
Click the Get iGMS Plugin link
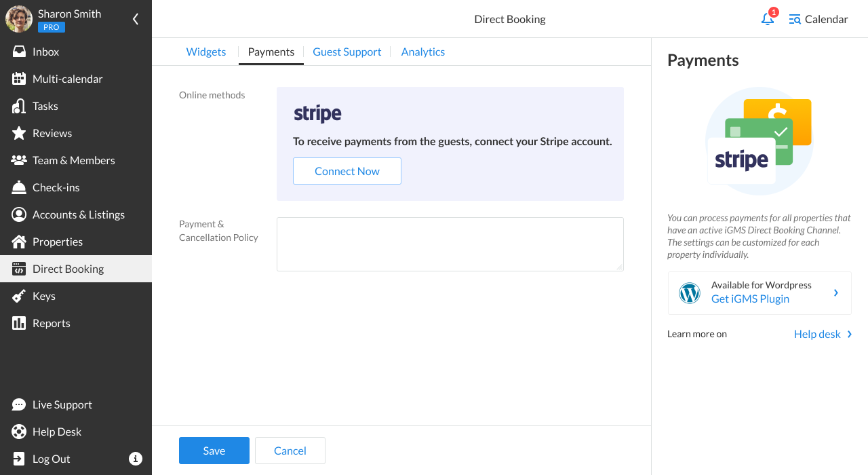(x=750, y=299)
